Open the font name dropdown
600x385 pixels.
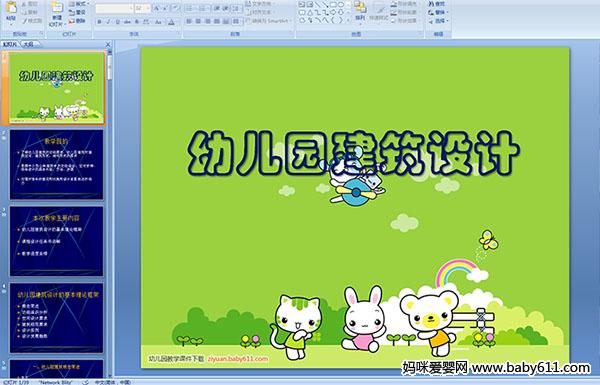pyautogui.click(x=131, y=8)
